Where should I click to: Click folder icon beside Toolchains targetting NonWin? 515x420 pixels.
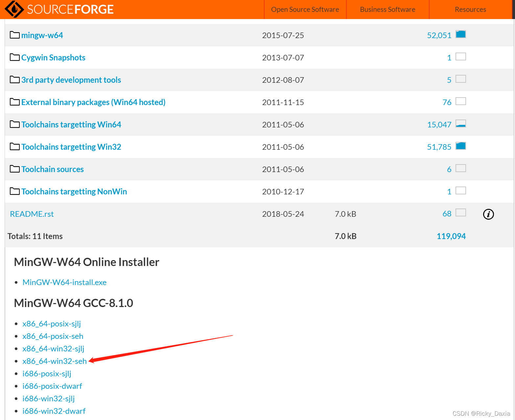point(15,191)
